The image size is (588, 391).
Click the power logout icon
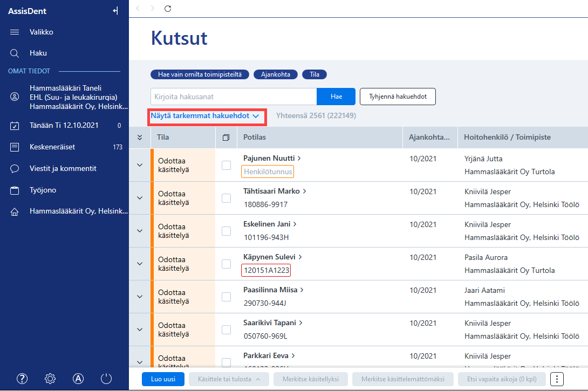pos(106,379)
